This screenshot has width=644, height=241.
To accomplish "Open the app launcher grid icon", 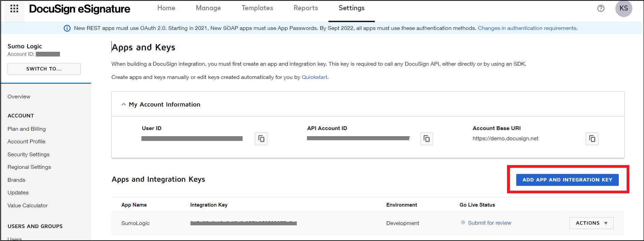I will tap(14, 9).
